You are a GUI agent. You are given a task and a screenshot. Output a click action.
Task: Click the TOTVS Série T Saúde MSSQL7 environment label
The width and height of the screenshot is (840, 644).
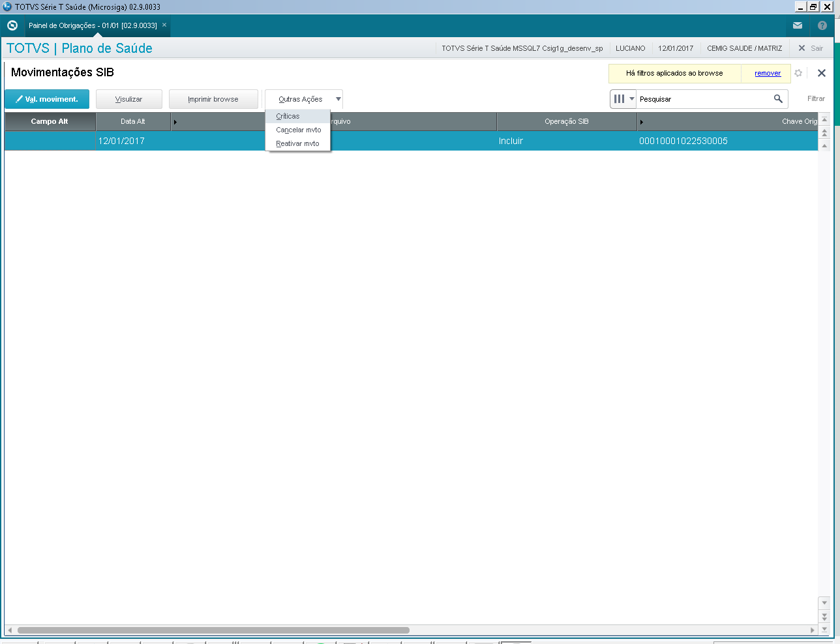[x=522, y=48]
